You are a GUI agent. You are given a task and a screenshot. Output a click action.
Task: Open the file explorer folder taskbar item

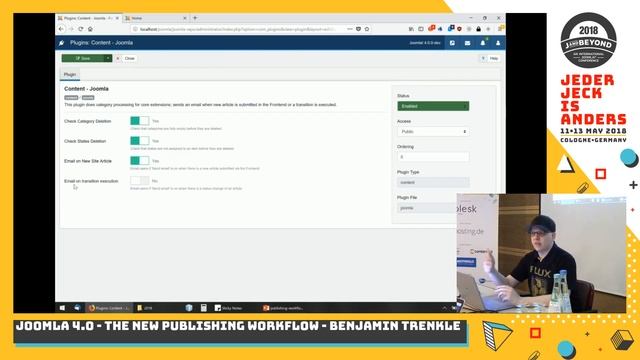(145, 308)
